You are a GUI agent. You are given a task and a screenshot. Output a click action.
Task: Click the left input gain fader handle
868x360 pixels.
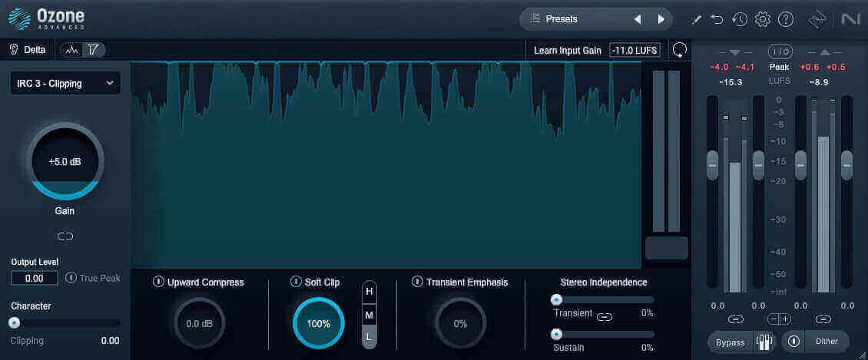pyautogui.click(x=712, y=165)
